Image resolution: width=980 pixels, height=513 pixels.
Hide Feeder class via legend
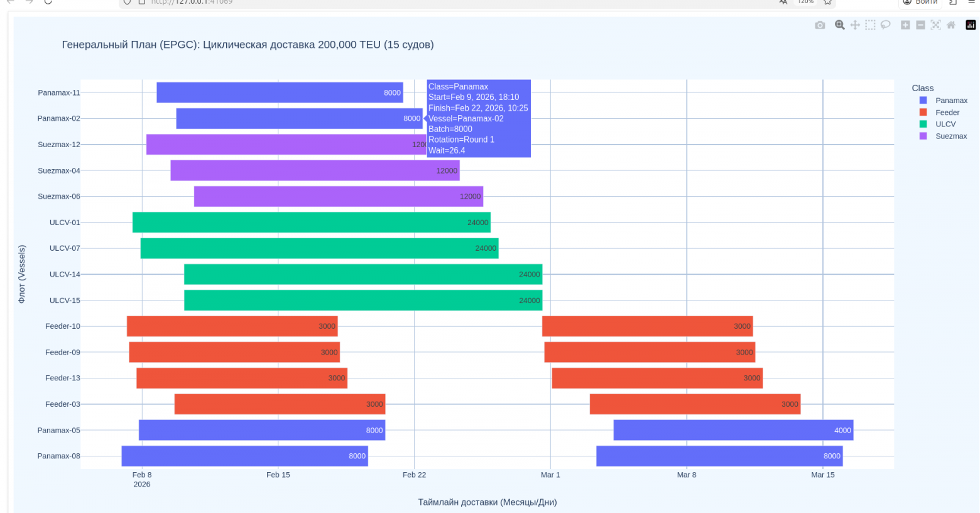point(947,113)
